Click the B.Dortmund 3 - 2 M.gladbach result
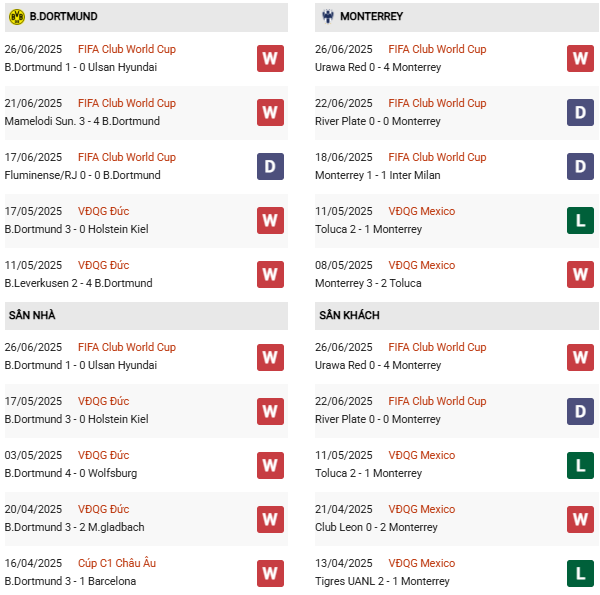600x595 pixels. (76, 527)
